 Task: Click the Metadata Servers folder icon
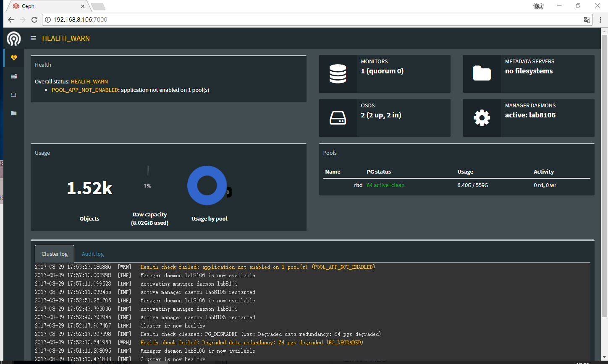(x=482, y=73)
